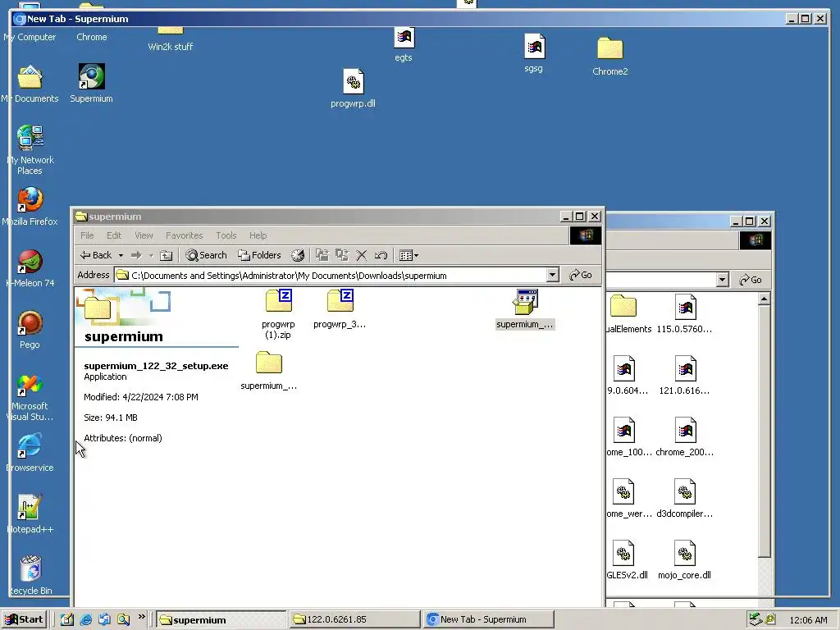
Task: Click the Undo toolbar icon
Action: [x=381, y=256]
